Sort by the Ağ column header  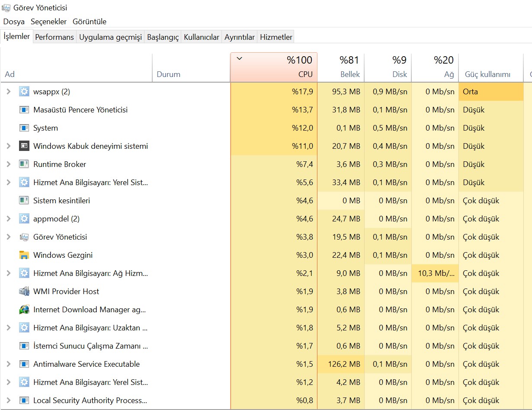[435, 67]
